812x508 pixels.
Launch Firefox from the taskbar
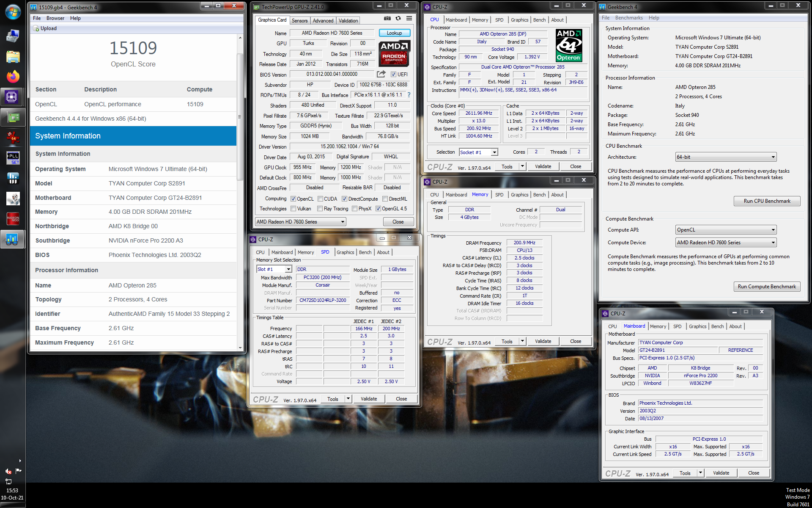click(x=13, y=77)
